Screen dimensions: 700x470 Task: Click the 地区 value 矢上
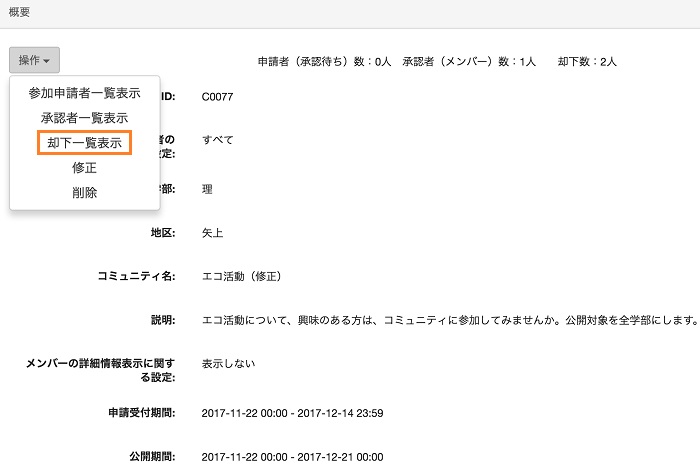tap(212, 232)
